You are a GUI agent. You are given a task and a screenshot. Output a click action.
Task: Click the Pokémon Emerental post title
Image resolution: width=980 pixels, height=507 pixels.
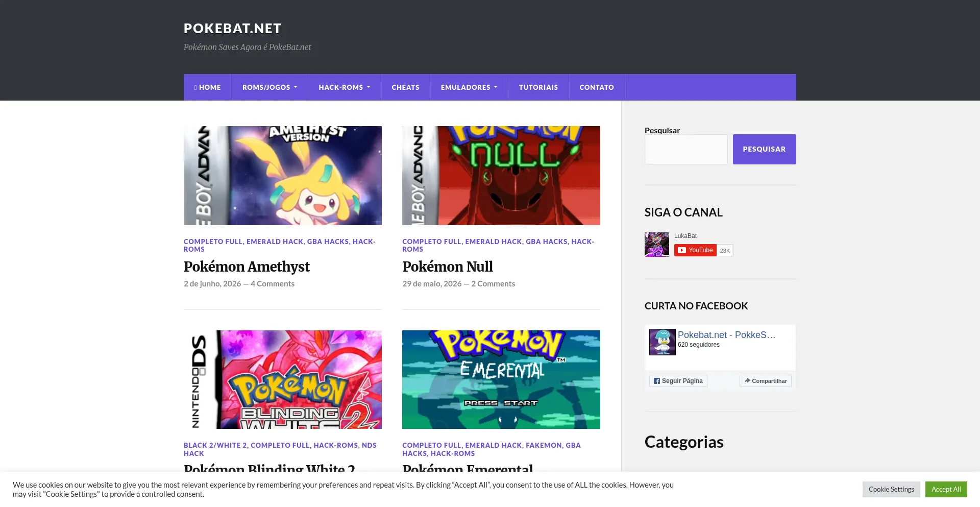point(468,469)
